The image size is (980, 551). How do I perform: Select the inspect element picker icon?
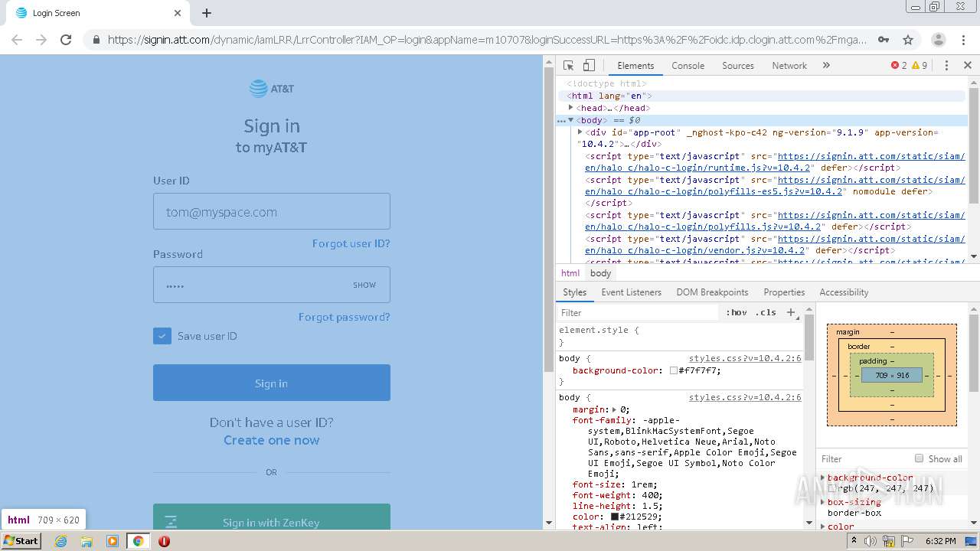(568, 66)
